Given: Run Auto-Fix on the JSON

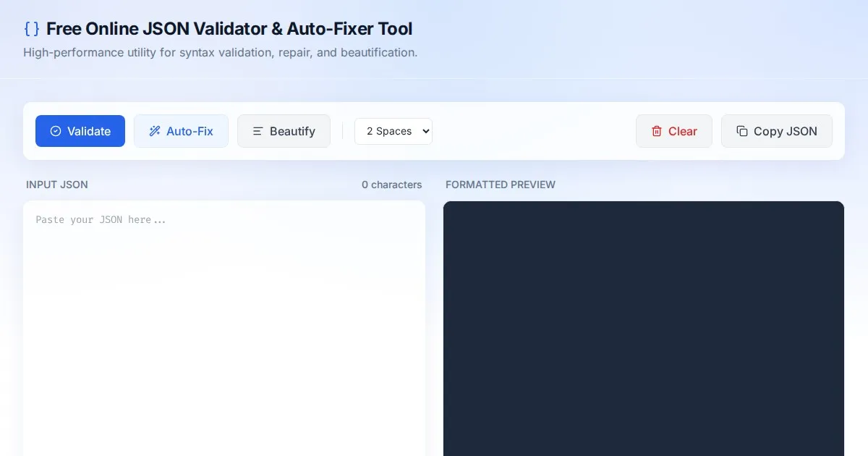Looking at the screenshot, I should (x=181, y=131).
